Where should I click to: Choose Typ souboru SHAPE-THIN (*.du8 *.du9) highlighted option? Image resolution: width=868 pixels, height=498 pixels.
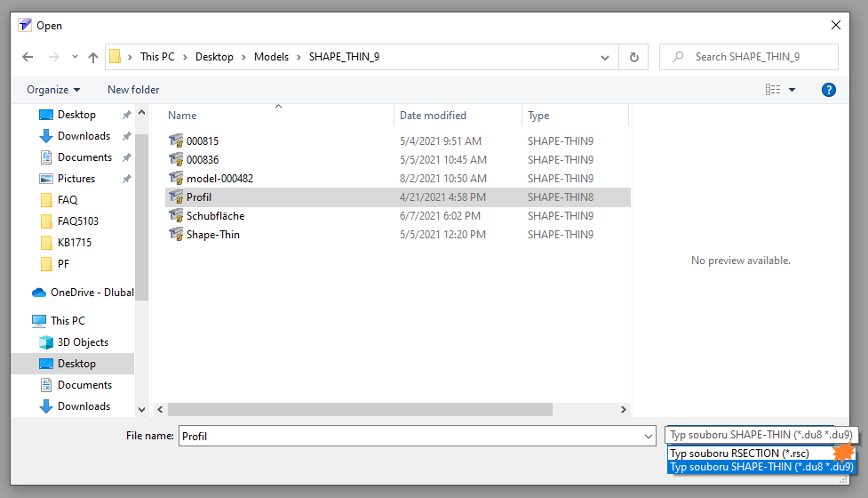click(x=761, y=467)
